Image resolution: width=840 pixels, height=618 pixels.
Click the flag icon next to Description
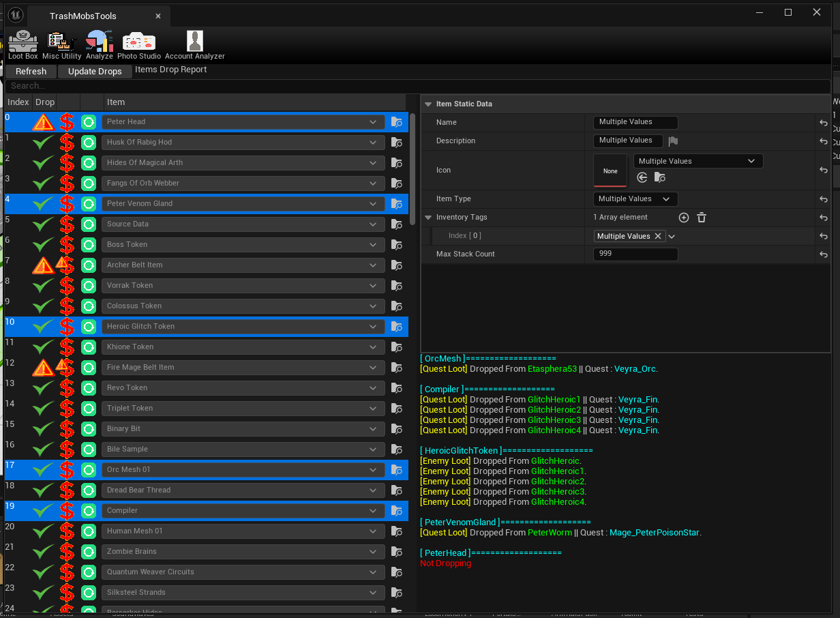click(673, 141)
